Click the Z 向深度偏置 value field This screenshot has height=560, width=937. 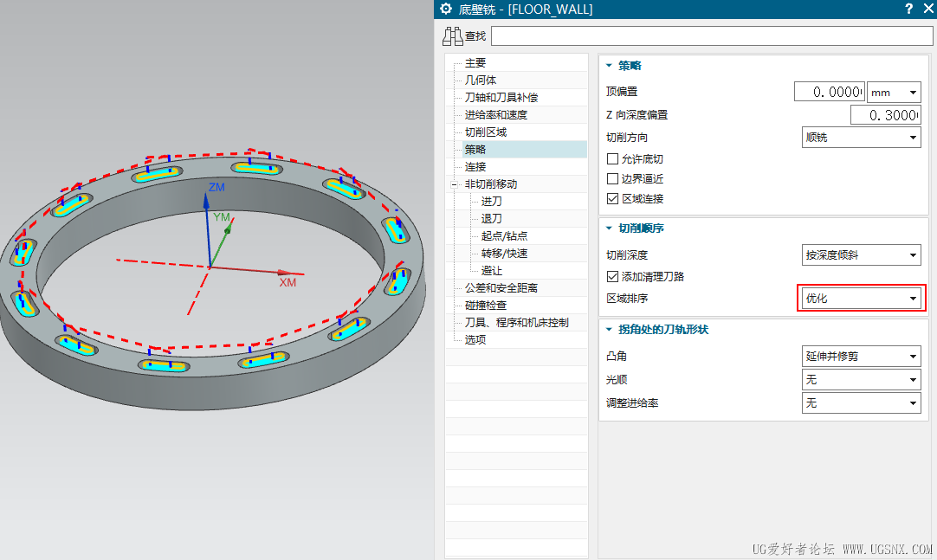tap(886, 114)
